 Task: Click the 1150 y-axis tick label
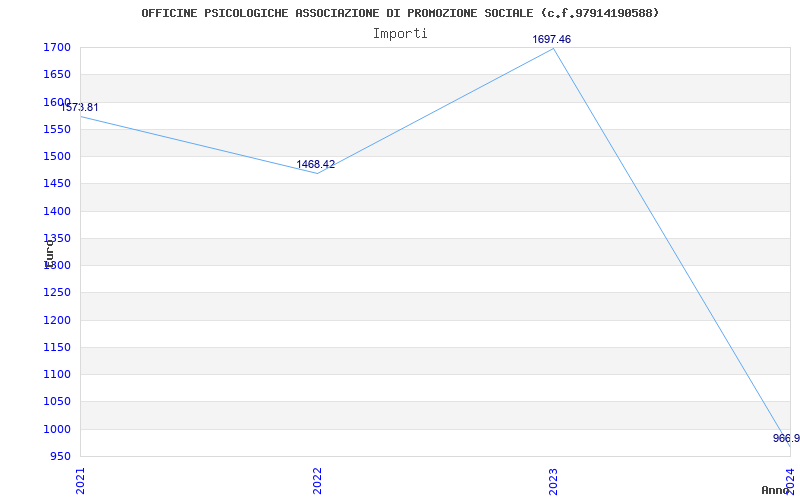click(58, 347)
